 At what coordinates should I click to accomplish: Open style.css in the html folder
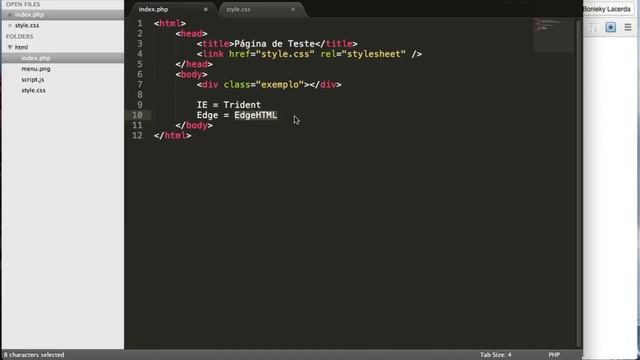click(33, 90)
